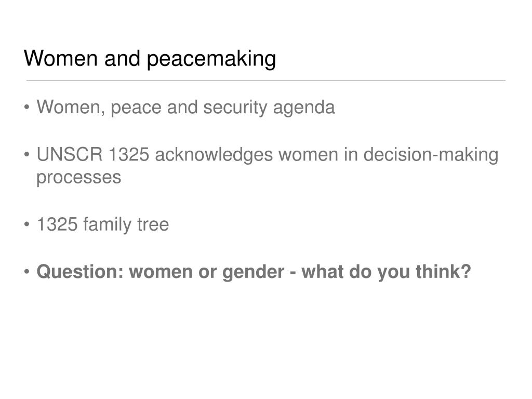Select the word 'peacemaking' in the title
The image size is (532, 399).
211,59
